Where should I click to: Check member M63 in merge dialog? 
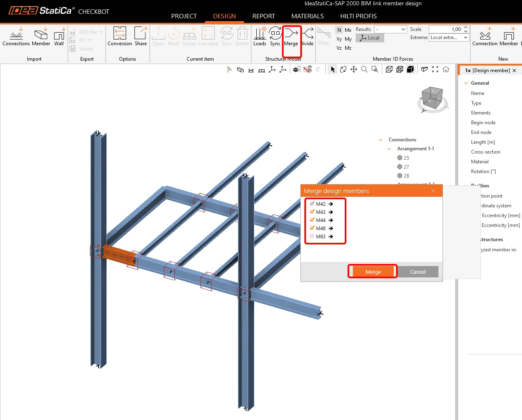(x=312, y=236)
